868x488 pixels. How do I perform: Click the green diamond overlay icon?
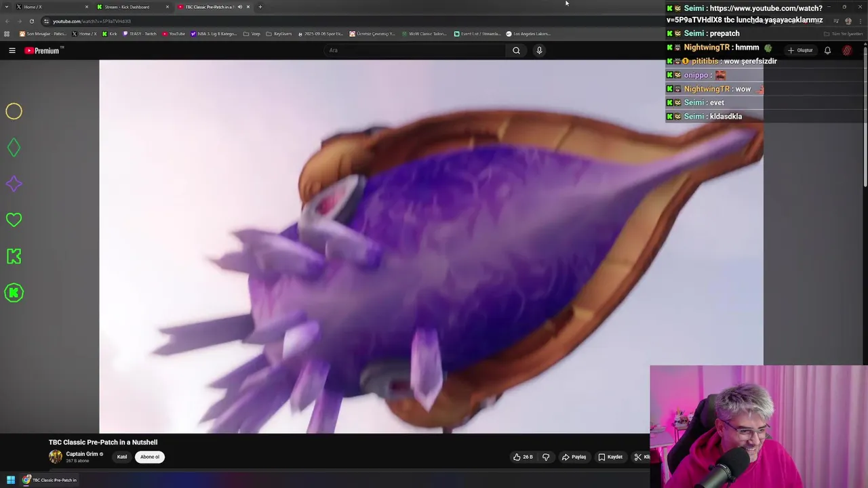[x=14, y=147]
